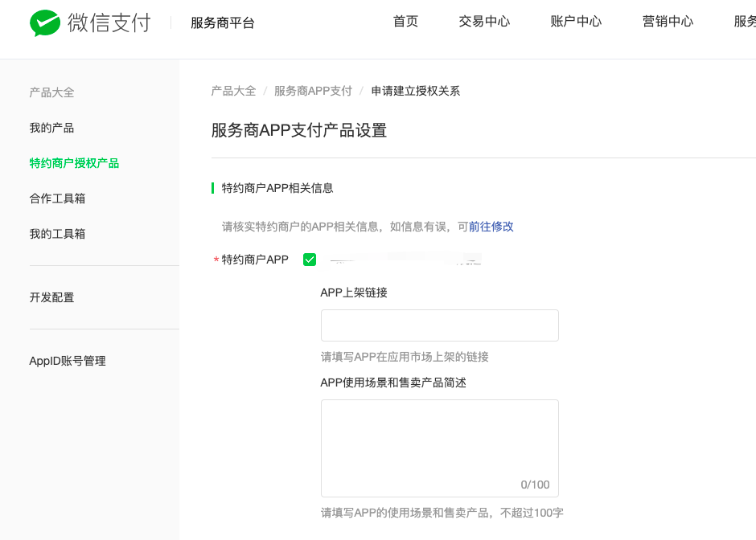Click the 服务商APP支付产品设置 page title
The height and width of the screenshot is (540, 756).
click(299, 130)
